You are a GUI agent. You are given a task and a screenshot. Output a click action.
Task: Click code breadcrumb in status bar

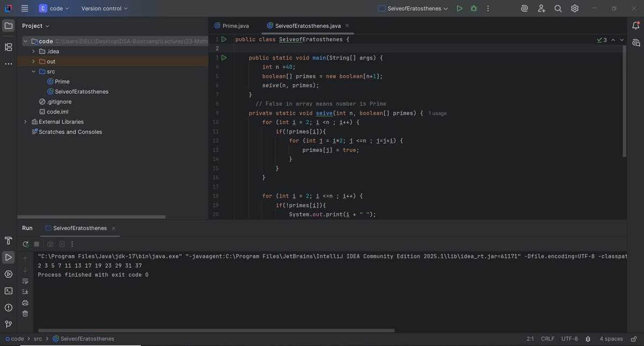point(14,339)
